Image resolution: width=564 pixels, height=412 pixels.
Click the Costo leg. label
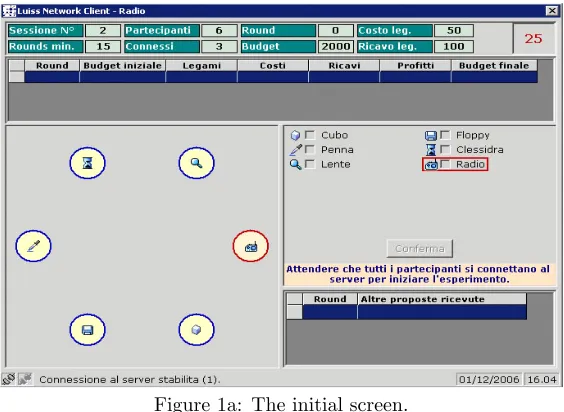(x=395, y=31)
